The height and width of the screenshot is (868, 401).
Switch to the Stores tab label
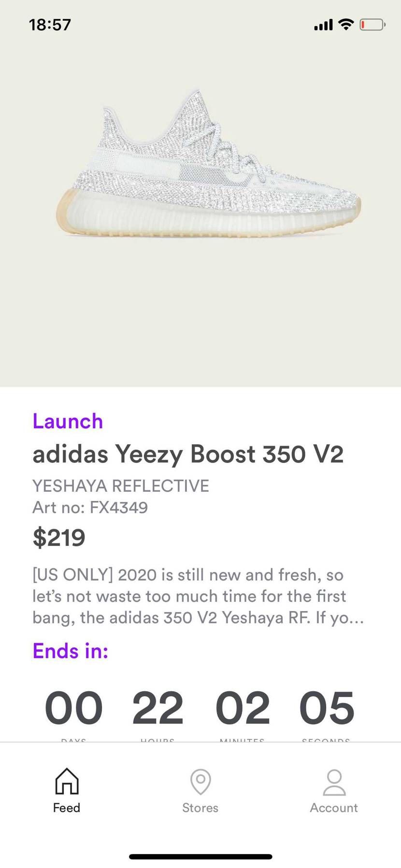pos(200,808)
